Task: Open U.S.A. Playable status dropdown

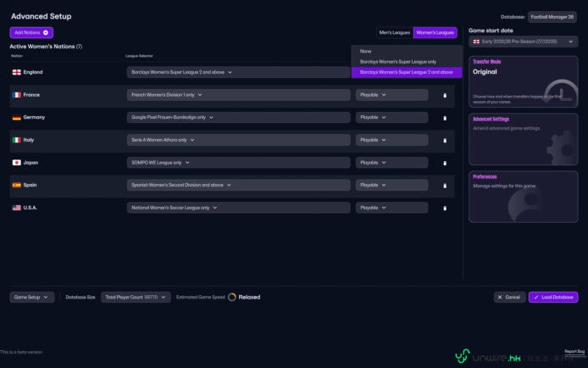Action: tap(392, 208)
